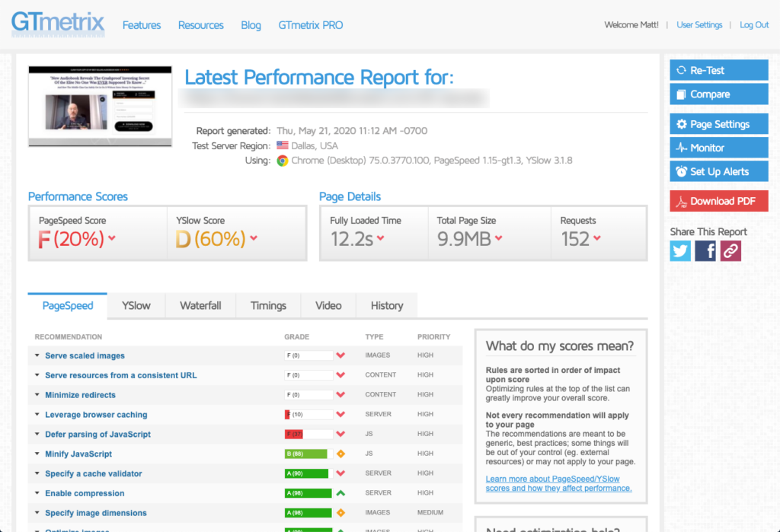The image size is (780, 532).
Task: Share report via Twitter icon
Action: (x=680, y=251)
